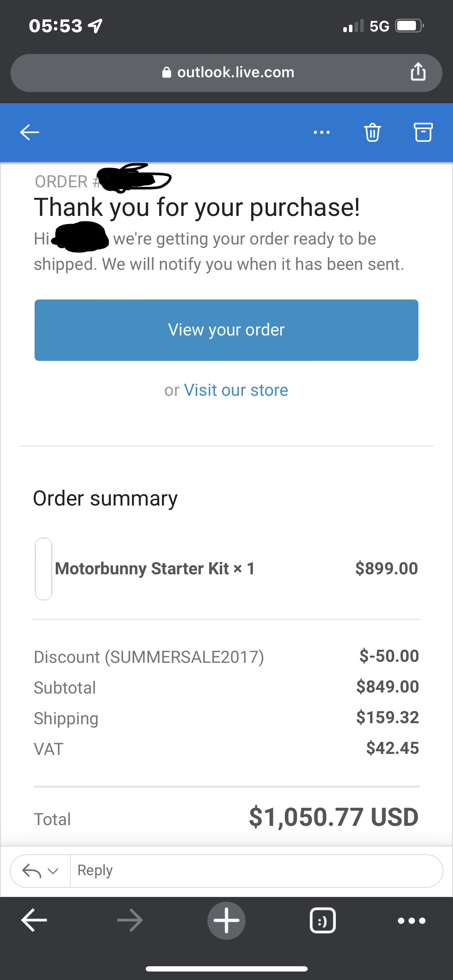
Task: Click the View your order button
Action: pos(226,330)
